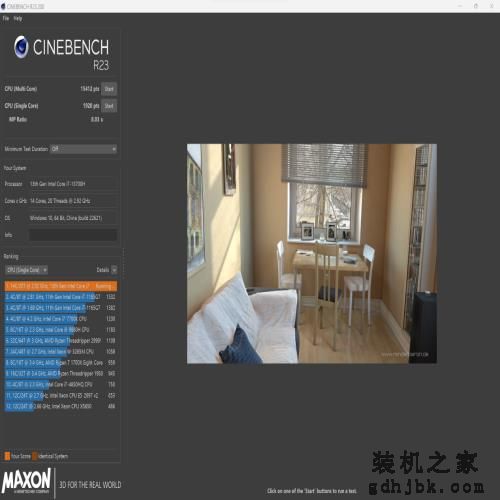Open the File menu
Image resolution: width=500 pixels, height=500 pixels.
[6, 19]
